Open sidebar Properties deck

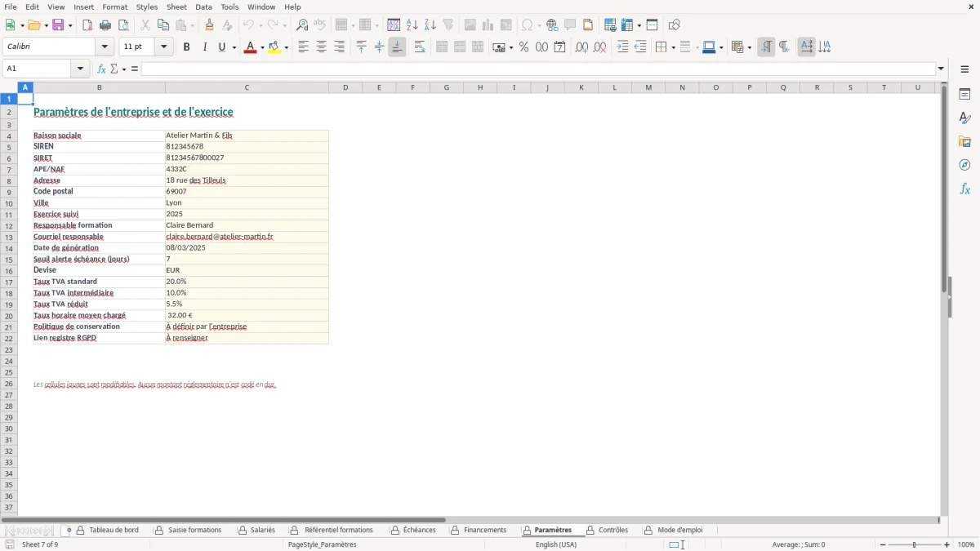coord(964,95)
